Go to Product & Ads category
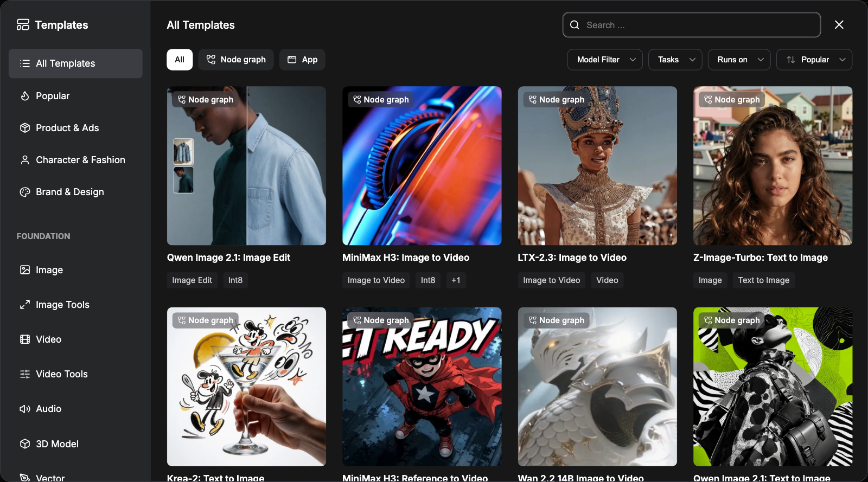The image size is (868, 482). click(x=75, y=128)
